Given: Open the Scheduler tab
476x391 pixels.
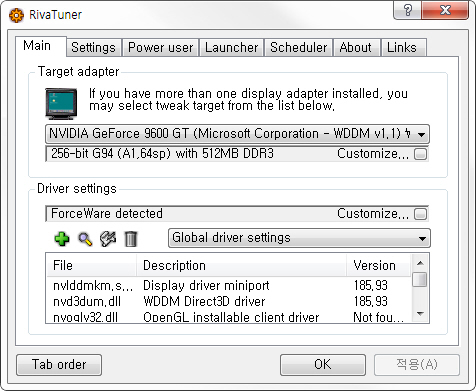Looking at the screenshot, I should coord(299,47).
